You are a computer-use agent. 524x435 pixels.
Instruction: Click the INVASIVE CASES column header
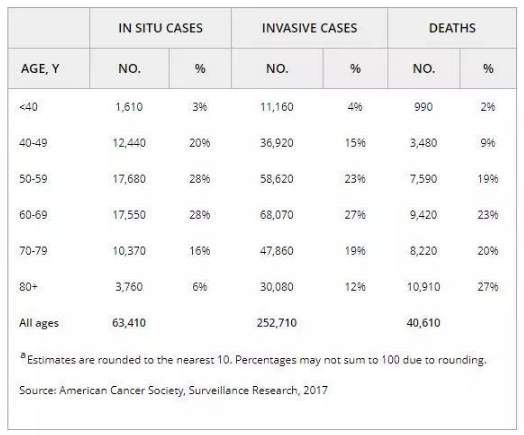click(309, 28)
